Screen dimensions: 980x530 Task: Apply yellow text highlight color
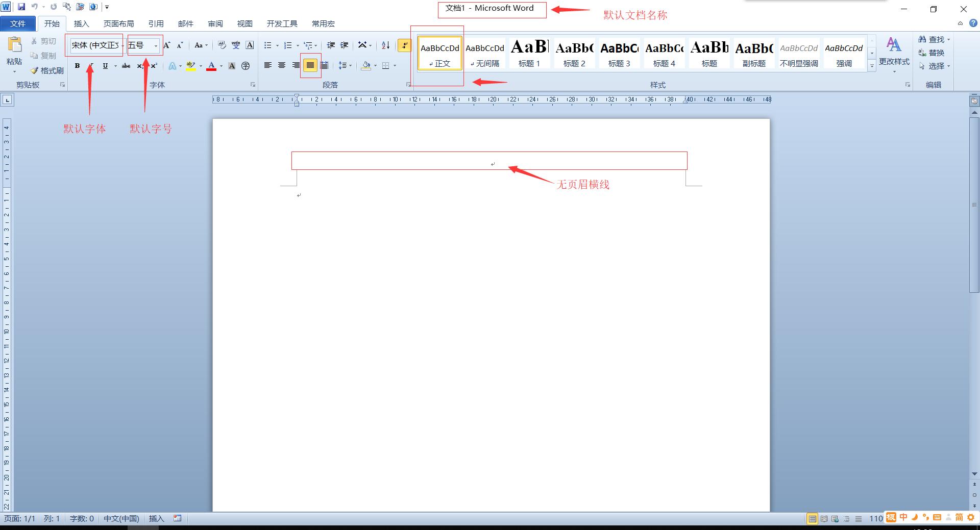click(x=191, y=66)
